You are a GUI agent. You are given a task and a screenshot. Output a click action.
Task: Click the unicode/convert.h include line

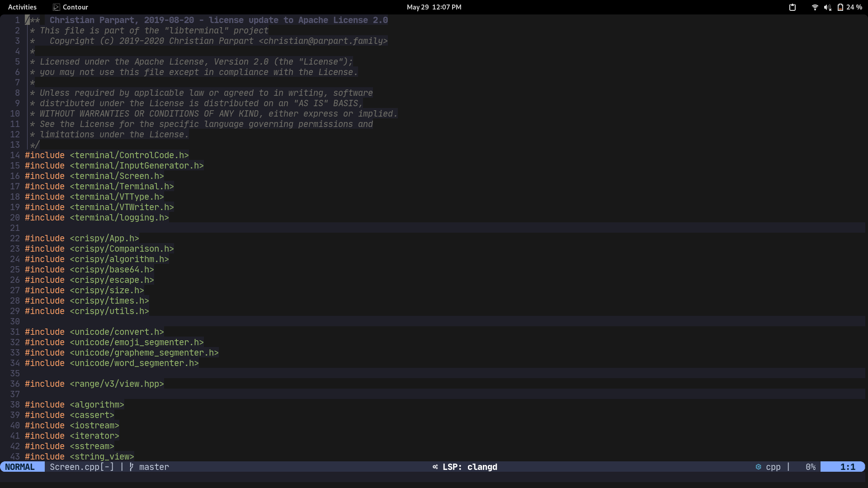click(x=94, y=332)
